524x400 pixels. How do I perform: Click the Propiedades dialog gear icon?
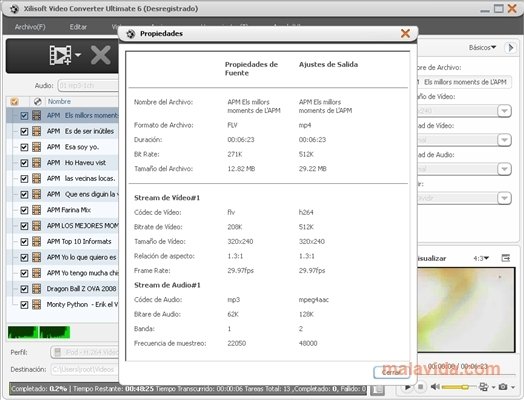tap(131, 34)
